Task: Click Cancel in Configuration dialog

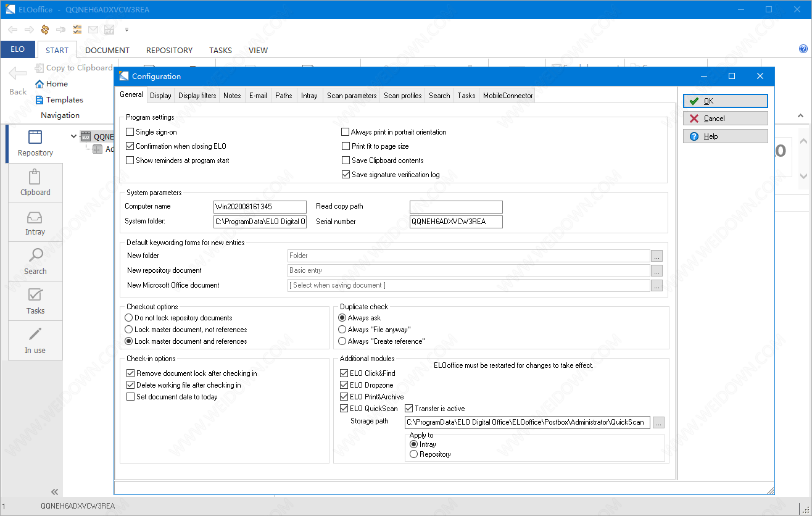Action: click(x=726, y=119)
